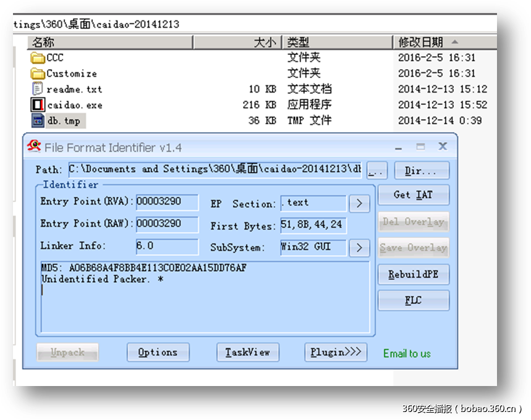Open the Options dialog
Image resolution: width=531 pixels, height=420 pixels.
(158, 352)
